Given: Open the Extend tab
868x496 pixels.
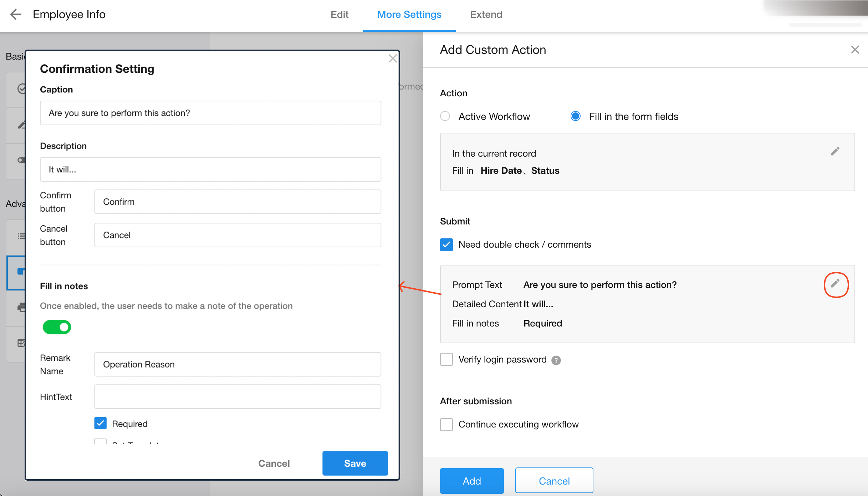Looking at the screenshot, I should tap(486, 14).
